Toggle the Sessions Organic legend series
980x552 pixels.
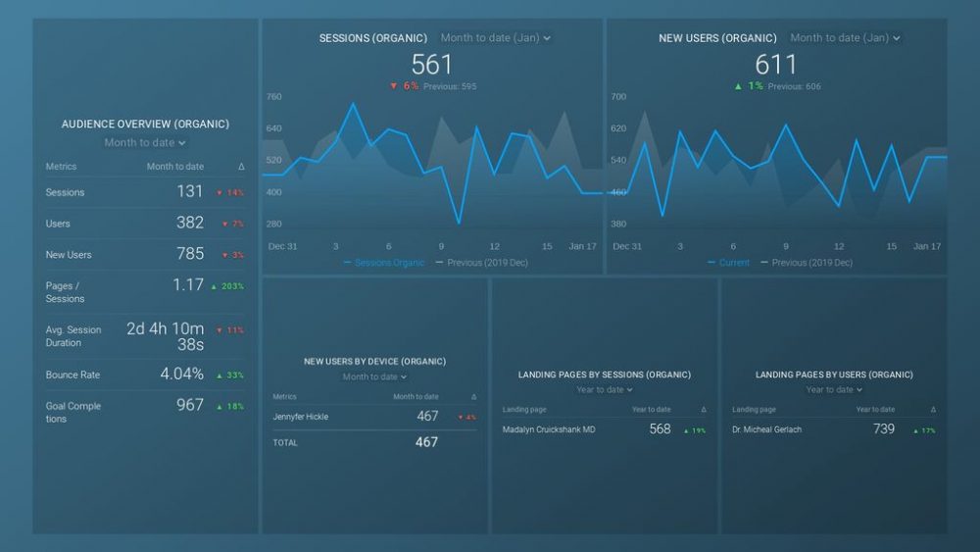click(x=385, y=263)
